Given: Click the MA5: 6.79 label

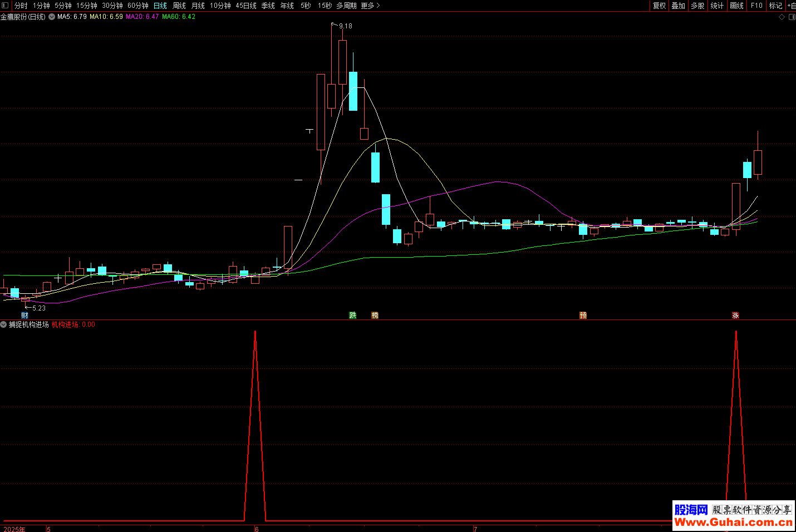Looking at the screenshot, I should click(72, 17).
